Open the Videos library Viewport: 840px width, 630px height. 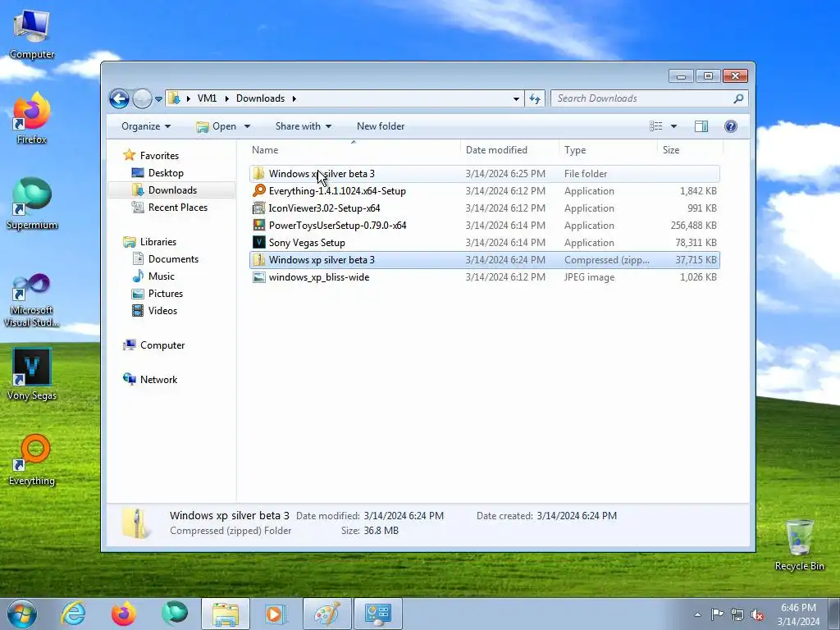[162, 311]
